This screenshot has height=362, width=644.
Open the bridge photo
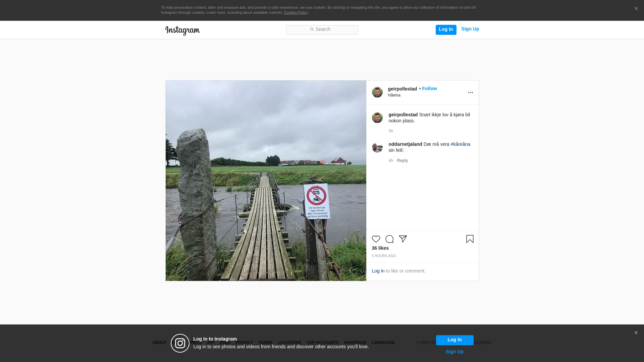[x=266, y=181]
